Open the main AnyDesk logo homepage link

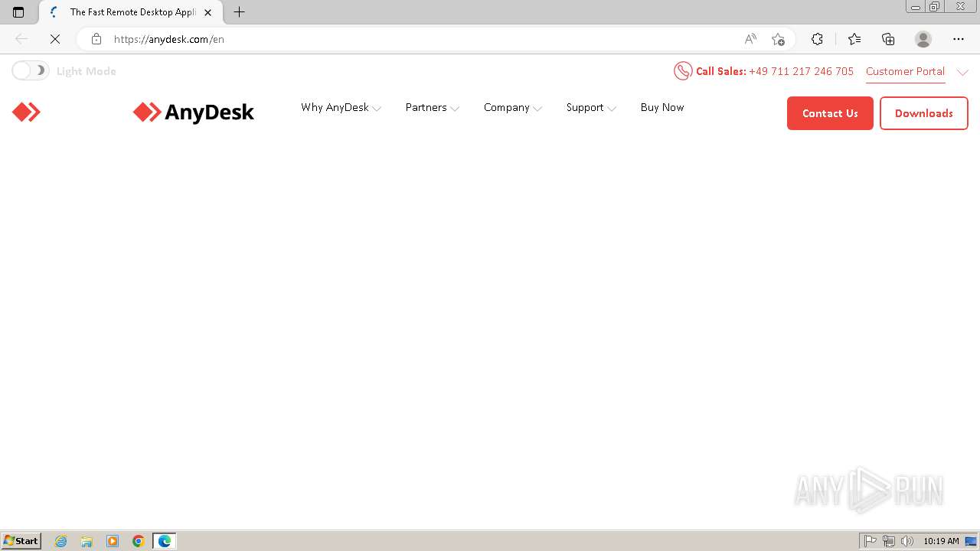[x=193, y=112]
